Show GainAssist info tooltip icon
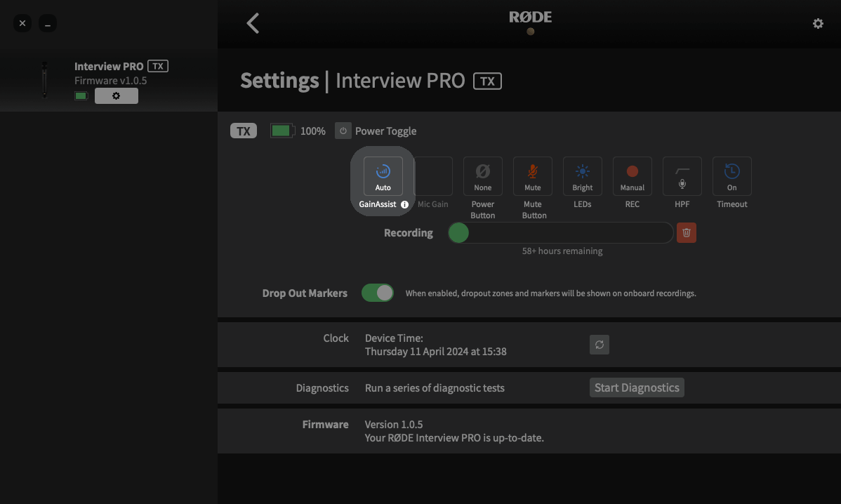Screen dimensions: 841x504 coord(404,204)
